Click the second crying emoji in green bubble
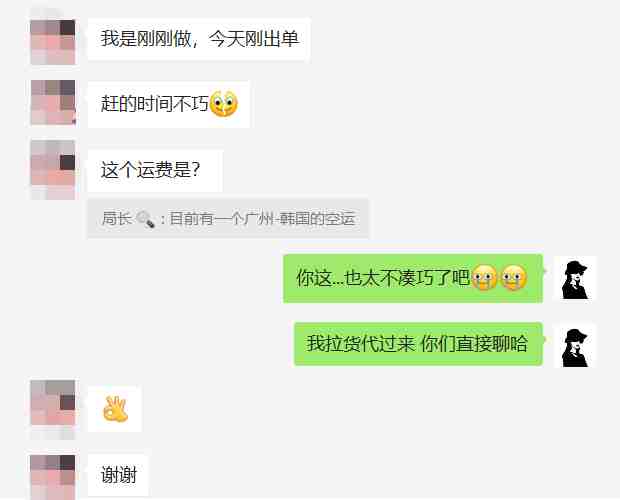 click(514, 277)
